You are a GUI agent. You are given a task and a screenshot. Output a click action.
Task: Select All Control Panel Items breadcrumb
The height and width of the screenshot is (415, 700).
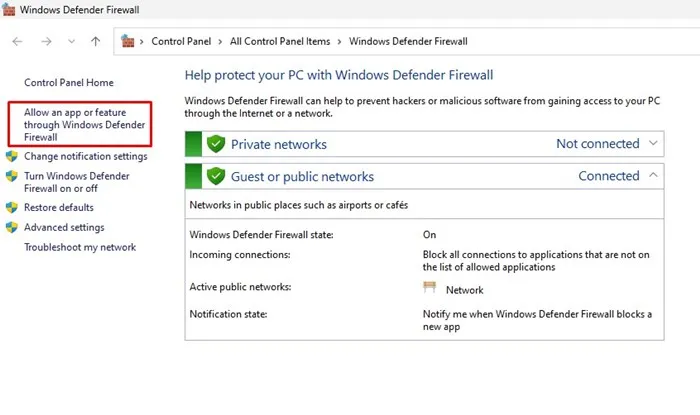(x=282, y=42)
